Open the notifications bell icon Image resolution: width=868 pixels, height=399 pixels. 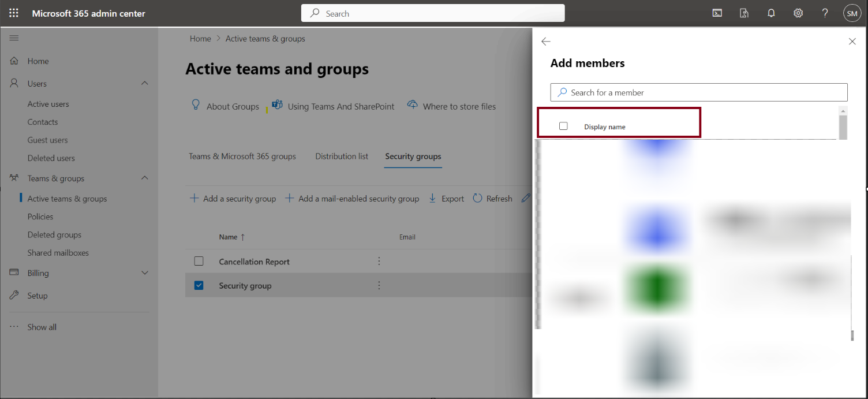771,13
